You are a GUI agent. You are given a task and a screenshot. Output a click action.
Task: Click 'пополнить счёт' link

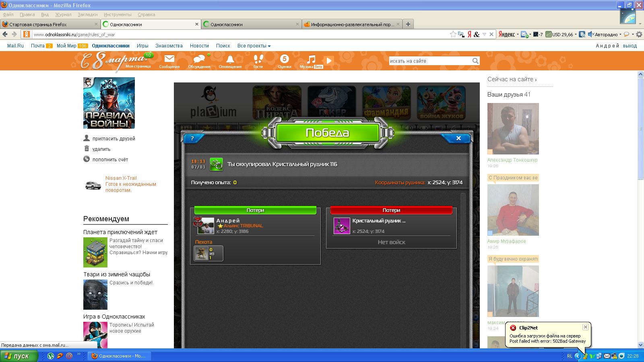[110, 160]
